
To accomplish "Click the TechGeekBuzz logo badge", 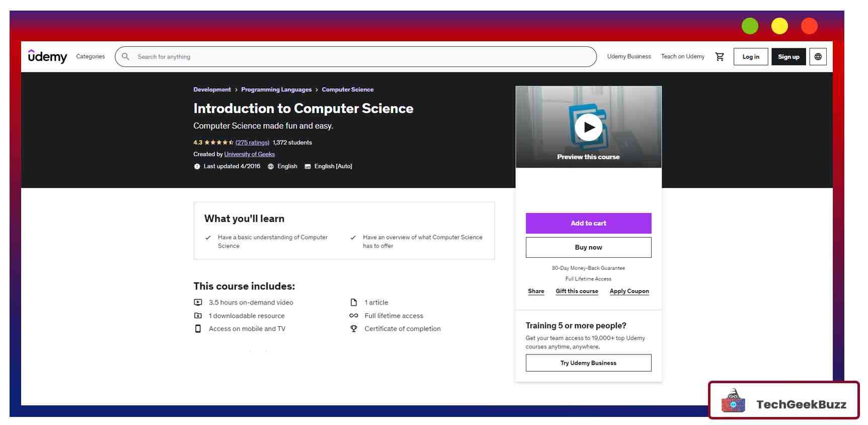I will (783, 401).
